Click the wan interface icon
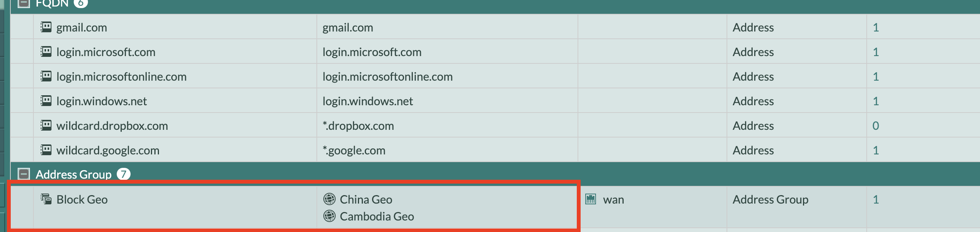Image resolution: width=980 pixels, height=232 pixels. [x=591, y=199]
